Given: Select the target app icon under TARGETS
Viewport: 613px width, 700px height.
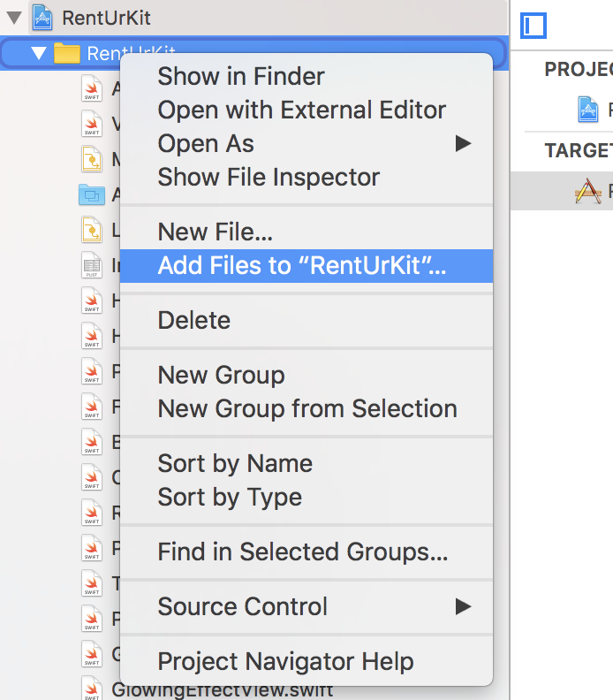Looking at the screenshot, I should (x=588, y=191).
